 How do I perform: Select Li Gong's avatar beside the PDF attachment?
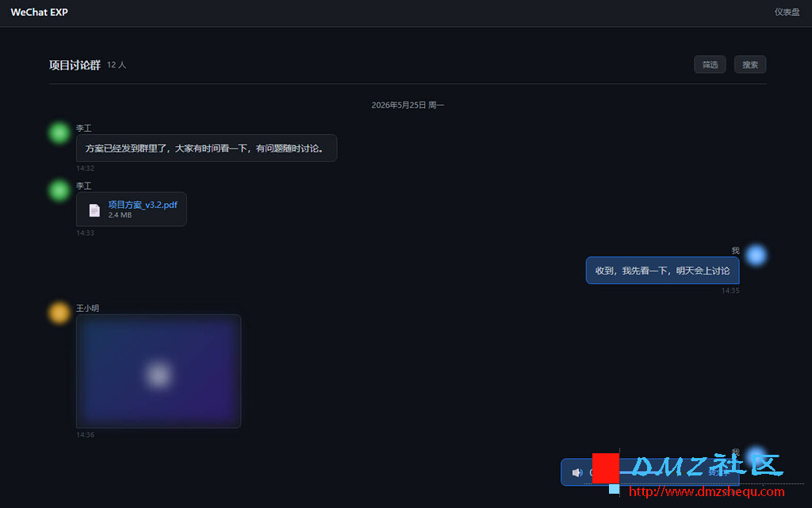pos(59,190)
